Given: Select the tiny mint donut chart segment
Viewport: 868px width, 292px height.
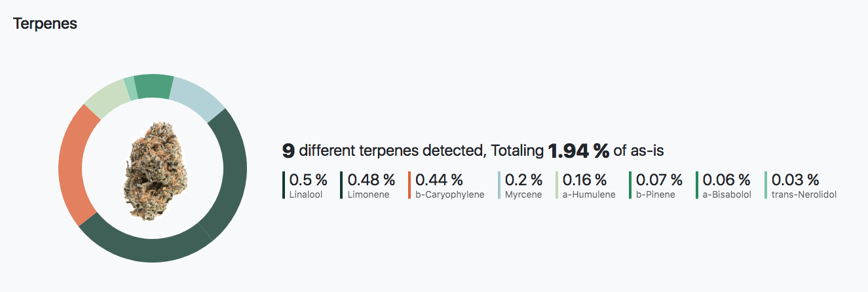Looking at the screenshot, I should (x=131, y=89).
